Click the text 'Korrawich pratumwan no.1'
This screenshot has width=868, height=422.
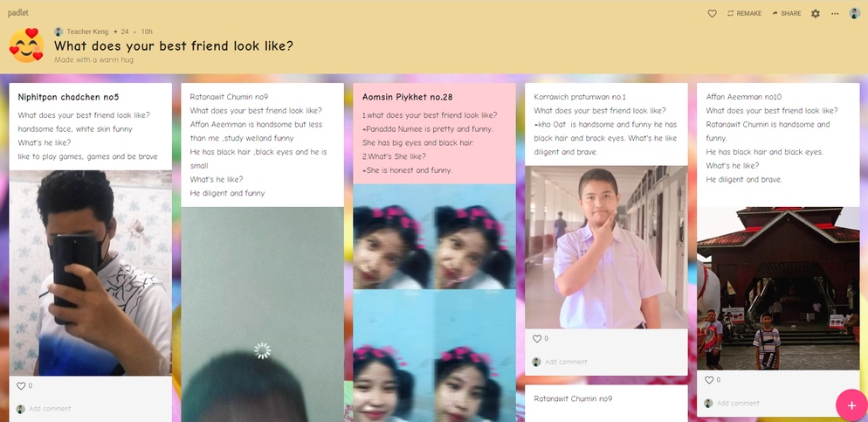click(580, 97)
